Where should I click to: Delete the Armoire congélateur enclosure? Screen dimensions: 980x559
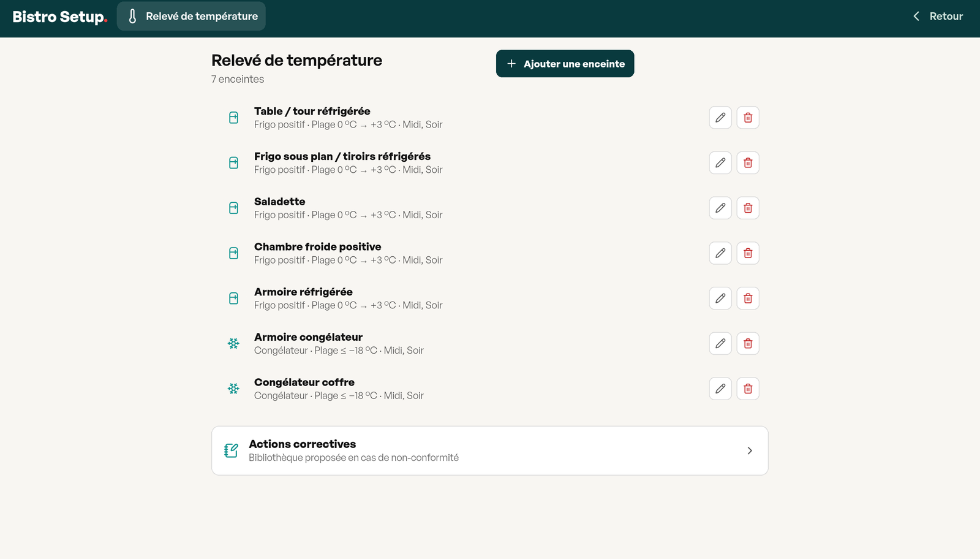point(748,343)
